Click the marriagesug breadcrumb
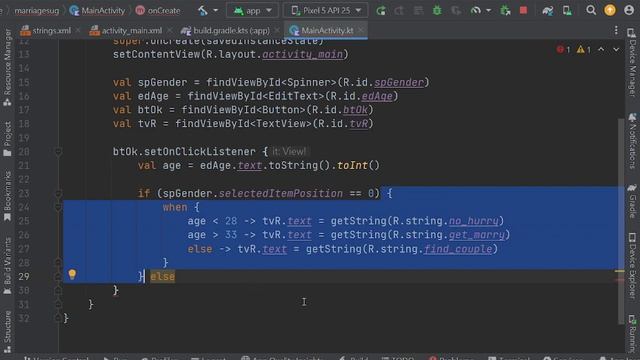The image size is (640, 360). [37, 11]
